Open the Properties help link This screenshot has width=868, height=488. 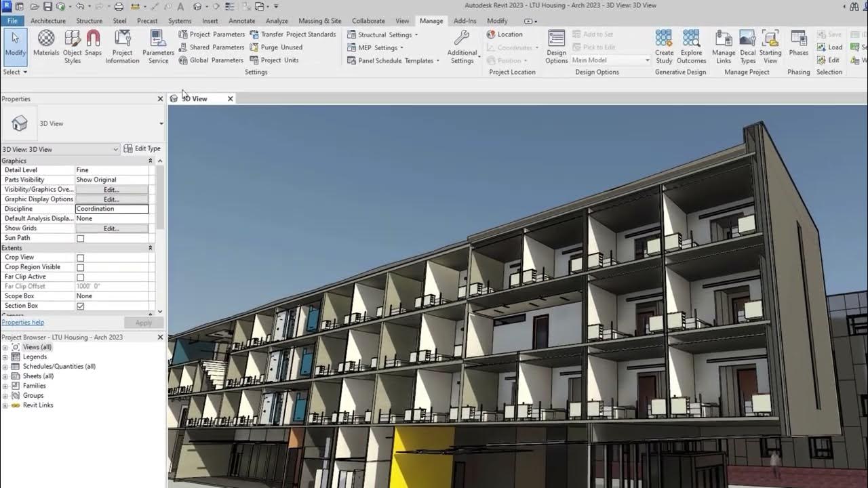click(22, 323)
